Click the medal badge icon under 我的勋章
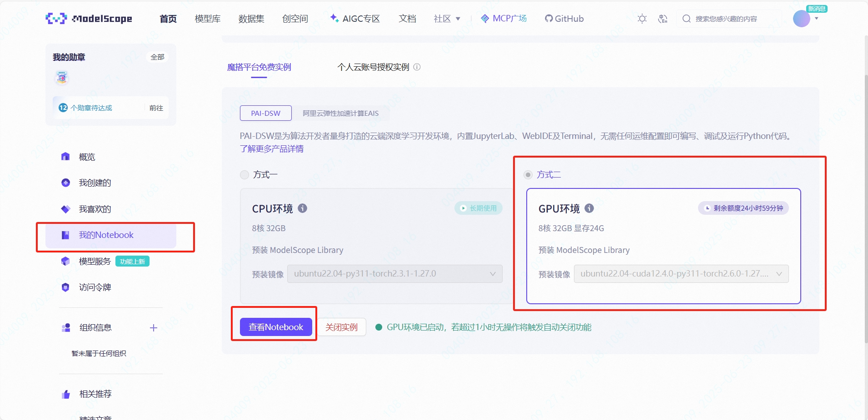The image size is (868, 420). pyautogui.click(x=62, y=78)
